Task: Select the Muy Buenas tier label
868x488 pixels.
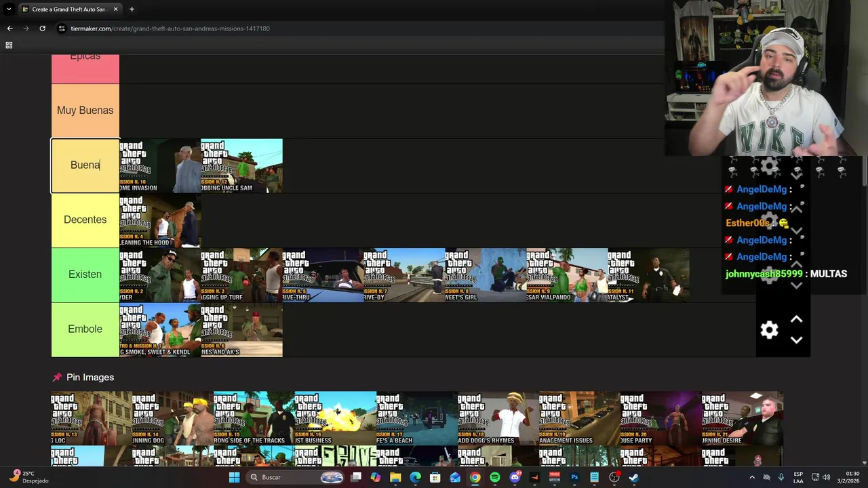Action: [x=85, y=110]
